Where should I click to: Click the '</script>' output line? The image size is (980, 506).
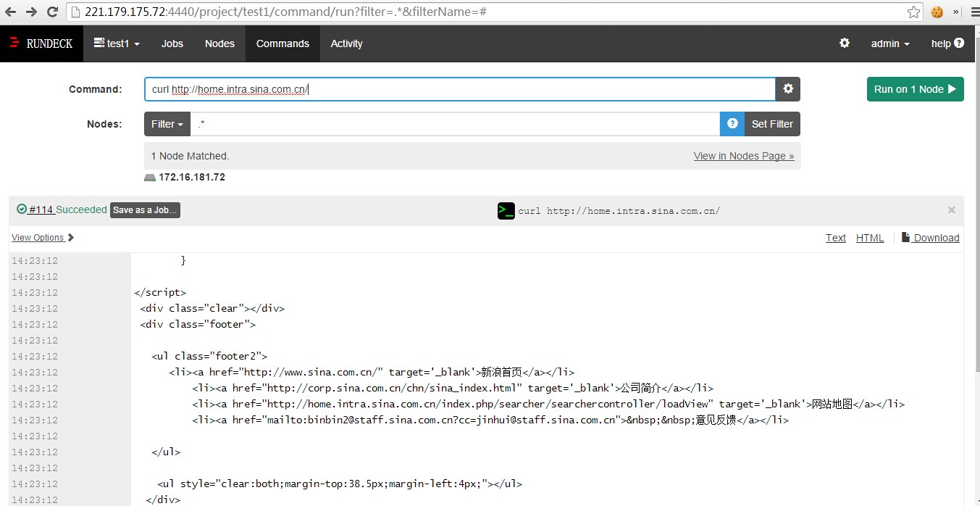pos(160,292)
